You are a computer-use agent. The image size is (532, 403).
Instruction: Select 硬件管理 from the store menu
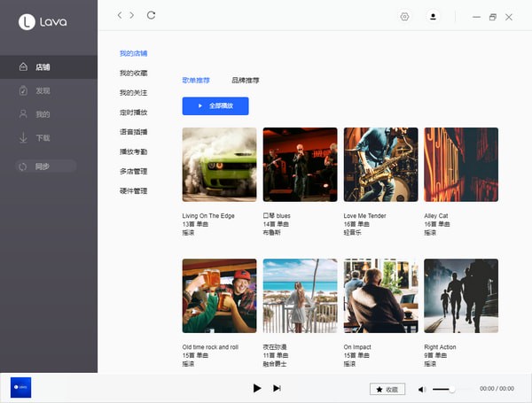click(x=133, y=190)
